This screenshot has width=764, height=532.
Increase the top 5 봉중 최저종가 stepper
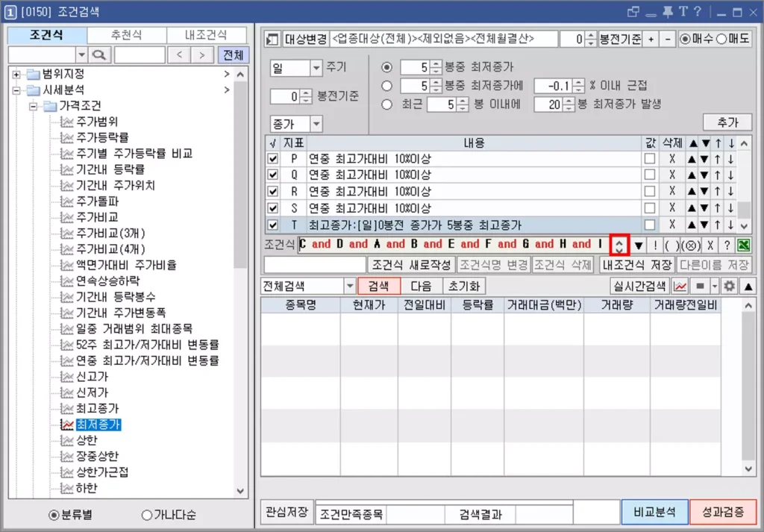click(436, 64)
